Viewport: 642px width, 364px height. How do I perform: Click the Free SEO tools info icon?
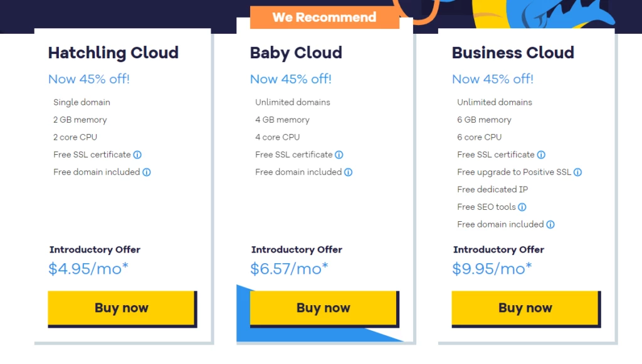click(522, 207)
